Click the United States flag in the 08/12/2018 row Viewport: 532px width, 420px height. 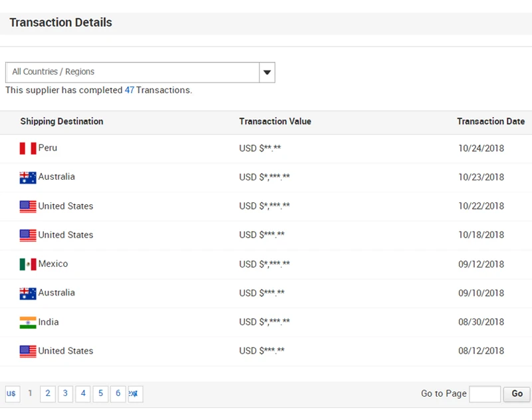pos(28,351)
